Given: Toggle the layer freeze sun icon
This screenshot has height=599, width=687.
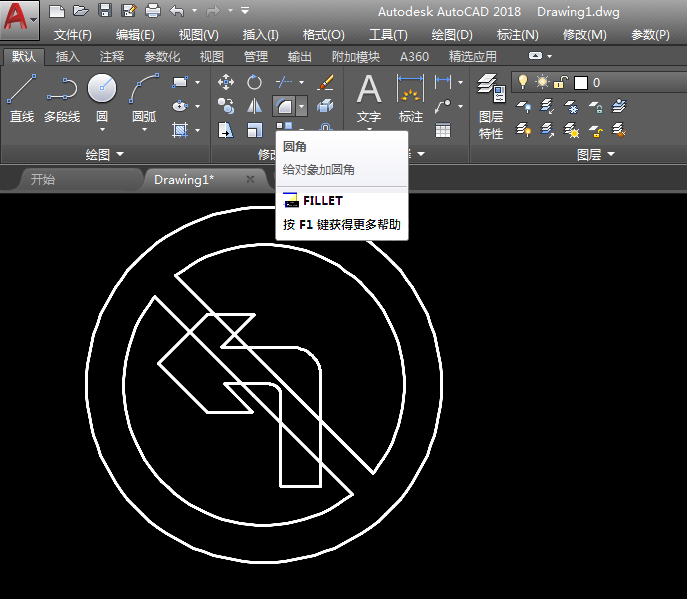Looking at the screenshot, I should click(x=542, y=82).
